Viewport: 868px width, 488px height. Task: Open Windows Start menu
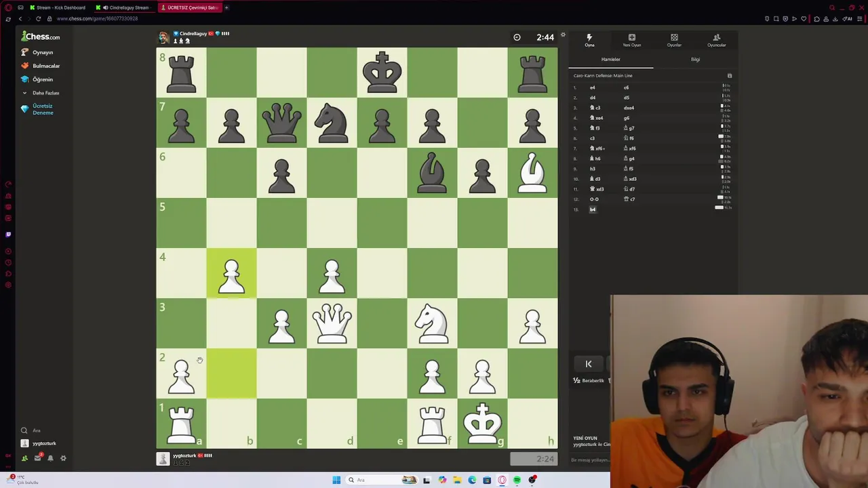click(x=336, y=480)
